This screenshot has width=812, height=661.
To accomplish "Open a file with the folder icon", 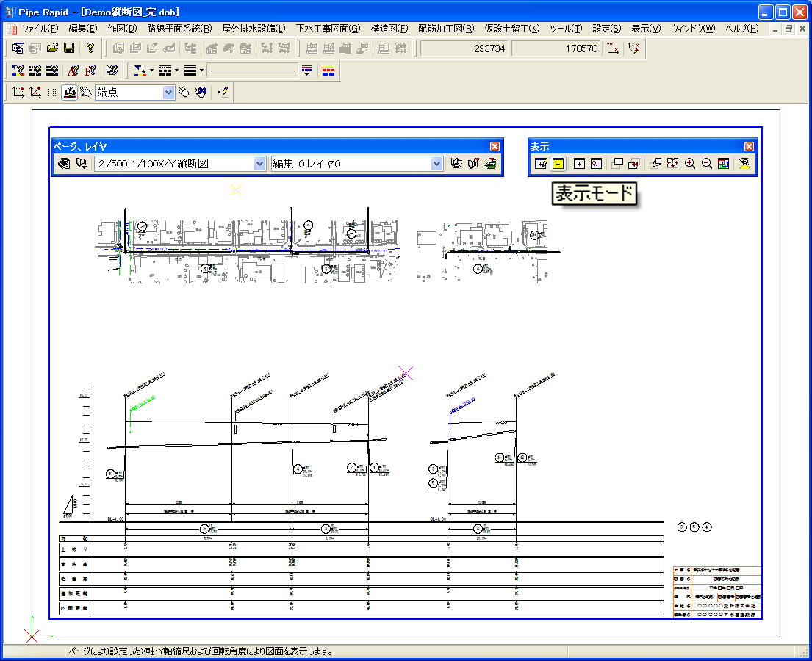I will [52, 48].
